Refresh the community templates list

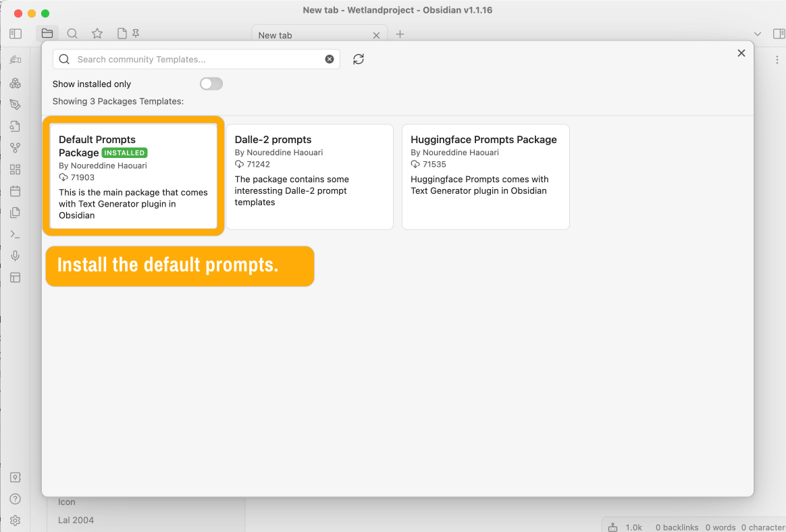(x=359, y=59)
